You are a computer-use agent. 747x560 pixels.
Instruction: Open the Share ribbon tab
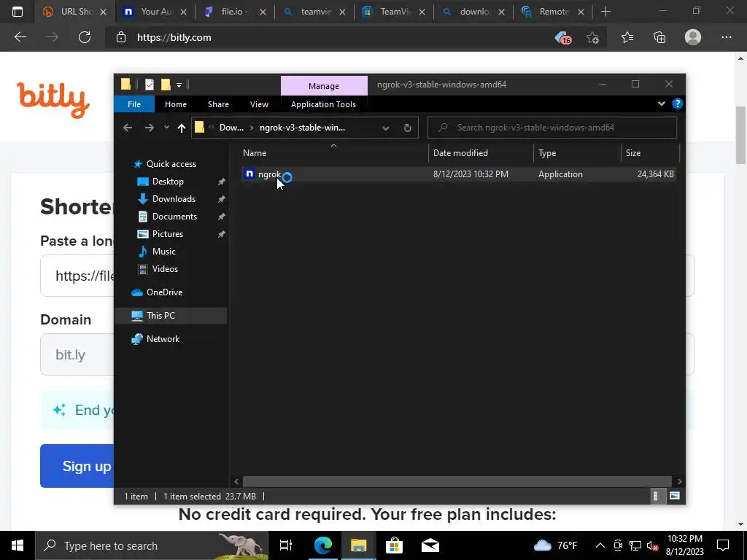point(218,104)
